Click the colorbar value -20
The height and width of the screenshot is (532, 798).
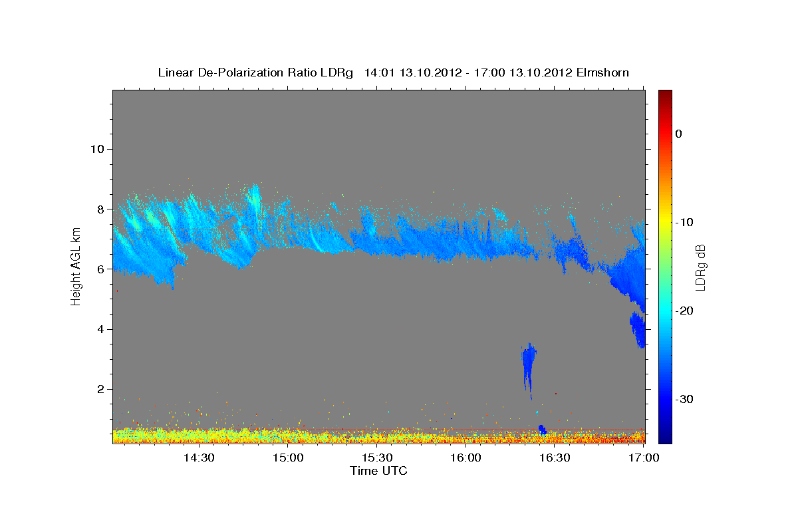coord(684,311)
